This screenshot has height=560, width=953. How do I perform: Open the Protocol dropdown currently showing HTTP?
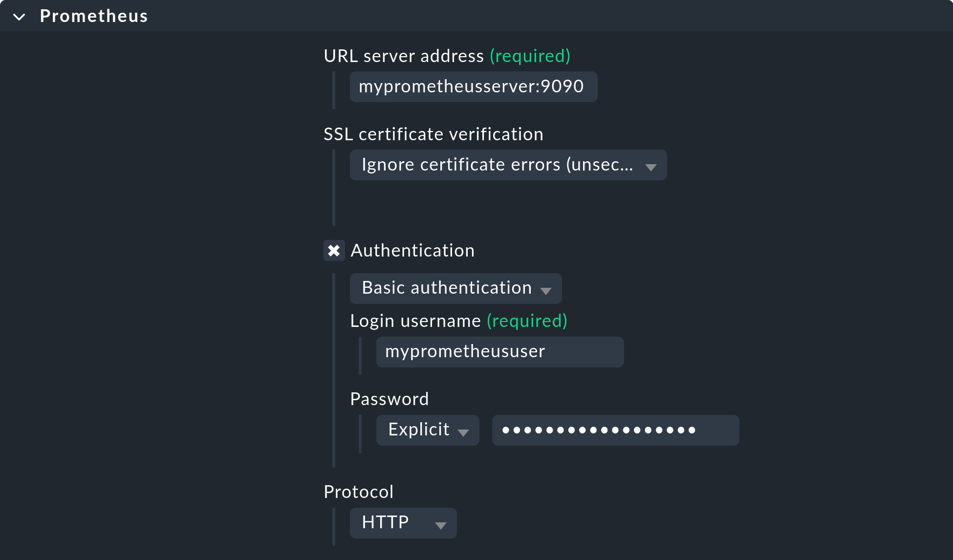click(x=403, y=523)
